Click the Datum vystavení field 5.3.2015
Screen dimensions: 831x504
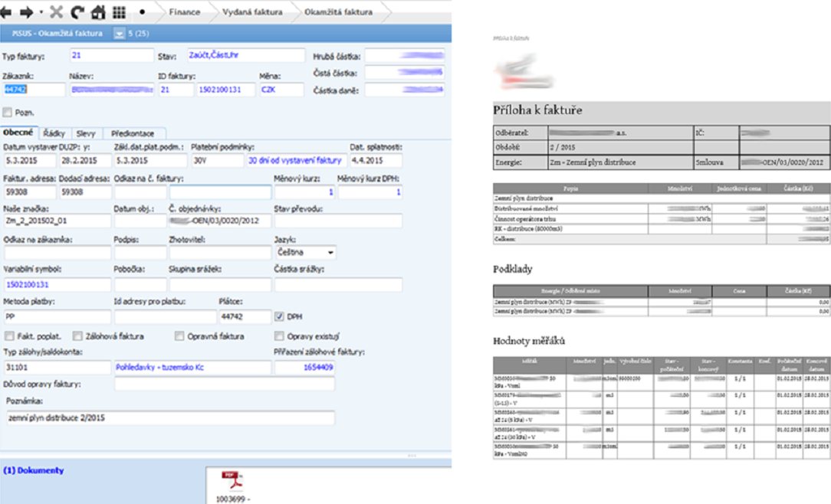point(30,160)
